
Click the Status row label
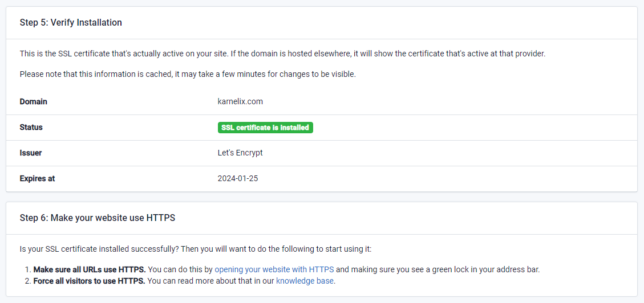pyautogui.click(x=31, y=127)
